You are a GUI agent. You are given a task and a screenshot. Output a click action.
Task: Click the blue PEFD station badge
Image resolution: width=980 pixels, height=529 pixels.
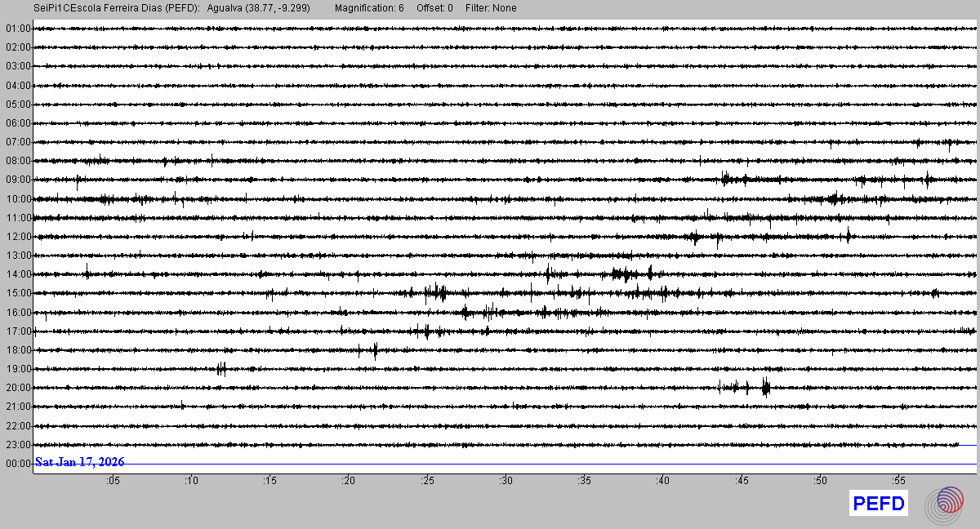click(879, 505)
